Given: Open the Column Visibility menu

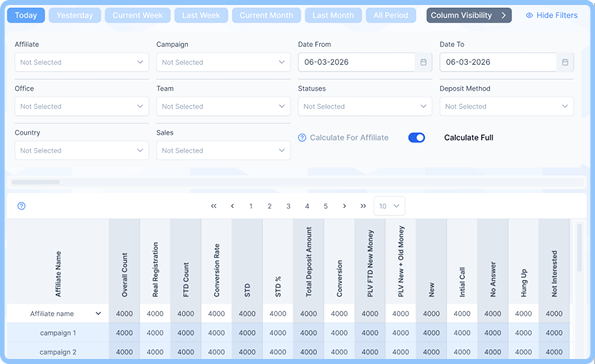Looking at the screenshot, I should point(469,16).
